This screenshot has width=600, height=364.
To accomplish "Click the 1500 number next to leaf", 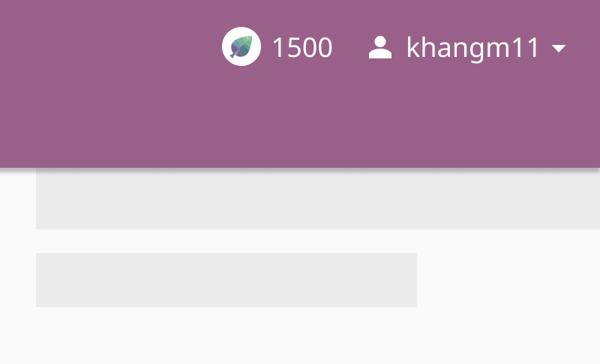I will click(301, 48).
